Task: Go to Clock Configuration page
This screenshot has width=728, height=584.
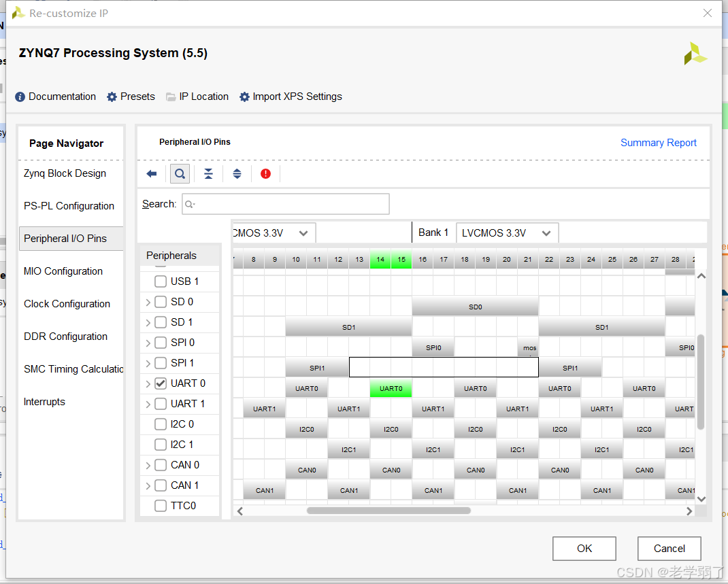Action: click(67, 304)
